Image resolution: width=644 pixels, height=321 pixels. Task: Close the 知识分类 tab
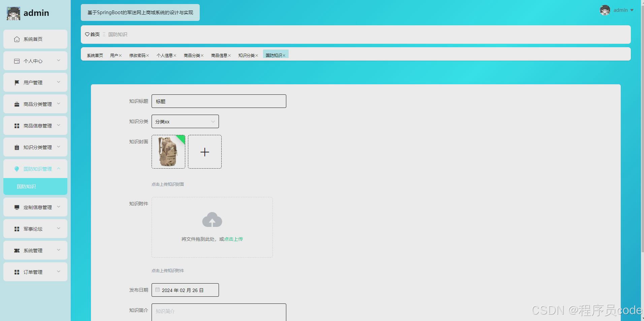click(257, 56)
